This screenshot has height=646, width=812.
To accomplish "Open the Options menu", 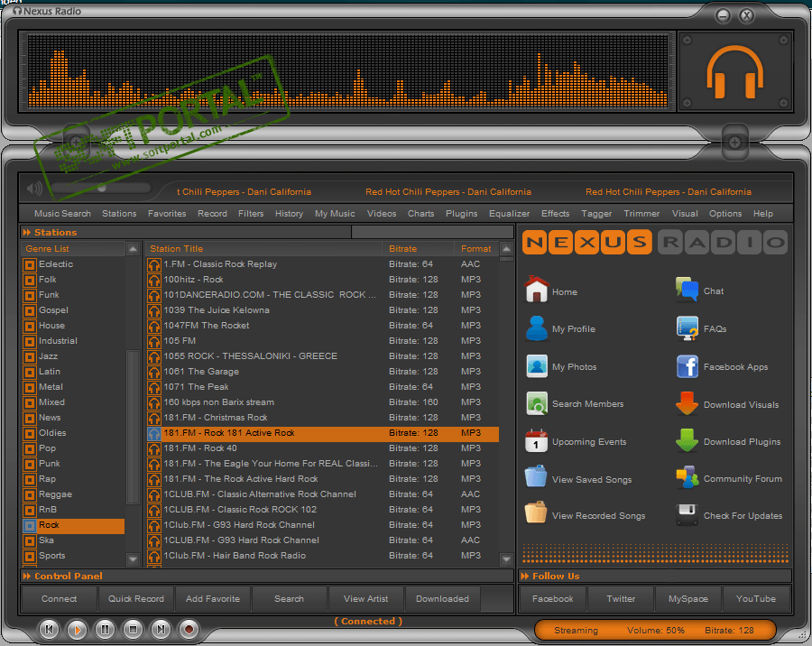I will coord(725,214).
